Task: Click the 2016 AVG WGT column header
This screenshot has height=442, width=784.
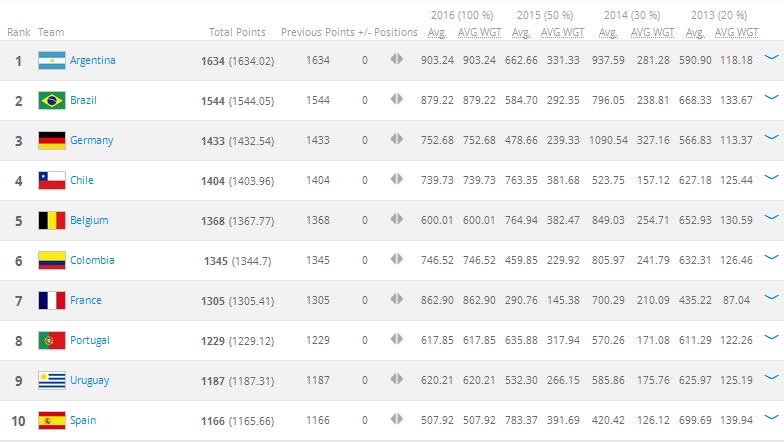Action: tap(480, 32)
